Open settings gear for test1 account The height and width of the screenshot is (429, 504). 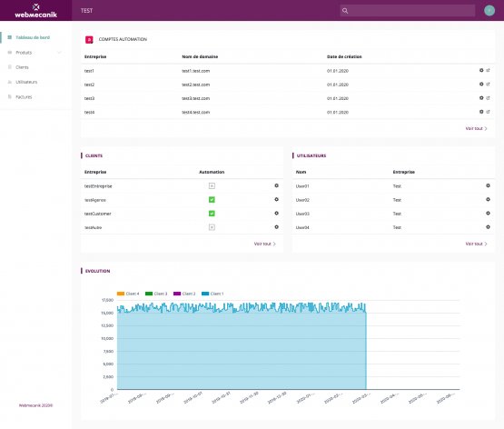pos(481,70)
